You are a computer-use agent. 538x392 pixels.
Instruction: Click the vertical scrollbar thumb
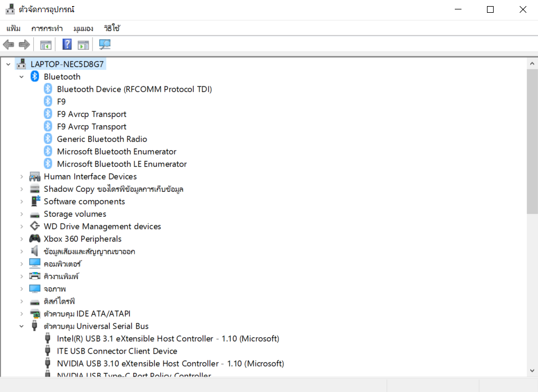(532, 141)
